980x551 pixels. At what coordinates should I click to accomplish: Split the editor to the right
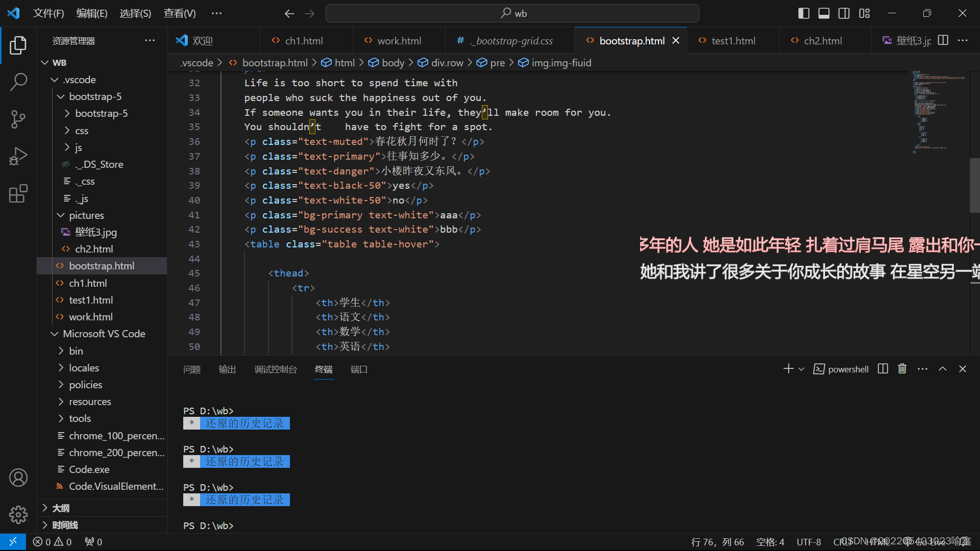coord(943,40)
